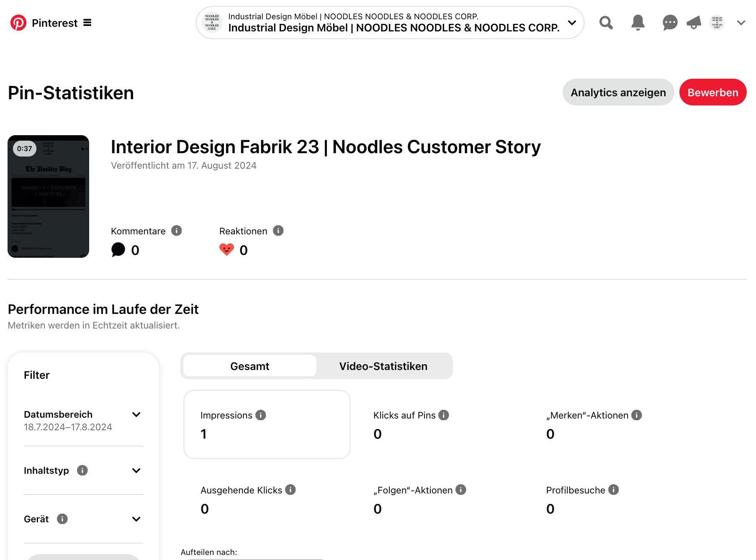Open the Pinterest home logo
The width and height of the screenshot is (756, 560).
point(18,23)
